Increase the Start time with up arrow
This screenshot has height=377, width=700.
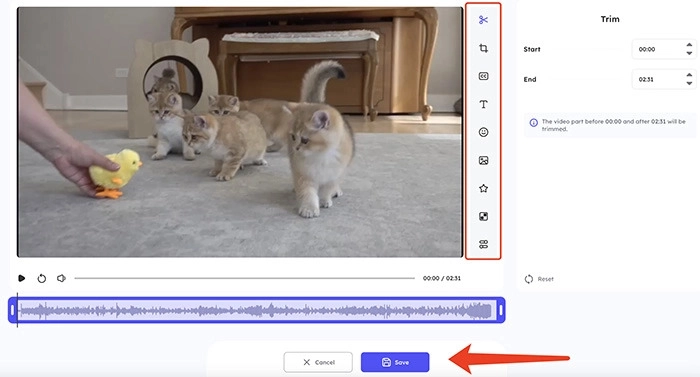pos(689,45)
